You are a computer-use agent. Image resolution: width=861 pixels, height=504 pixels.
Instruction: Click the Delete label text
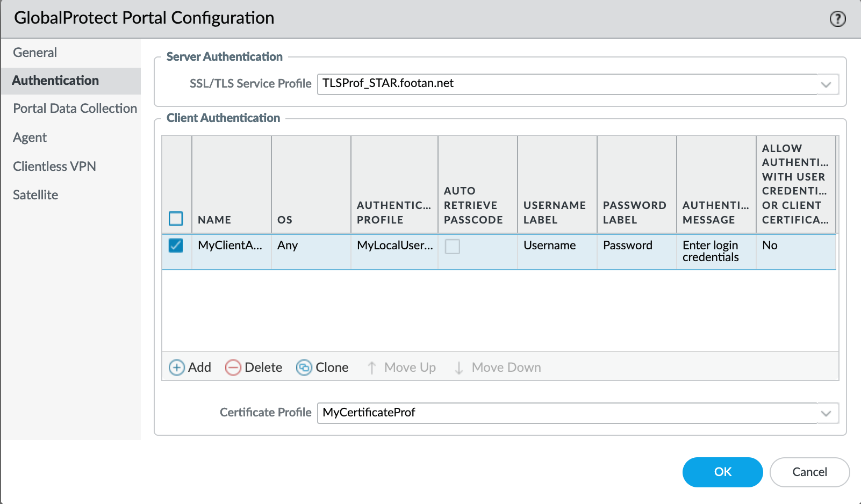[x=263, y=368]
